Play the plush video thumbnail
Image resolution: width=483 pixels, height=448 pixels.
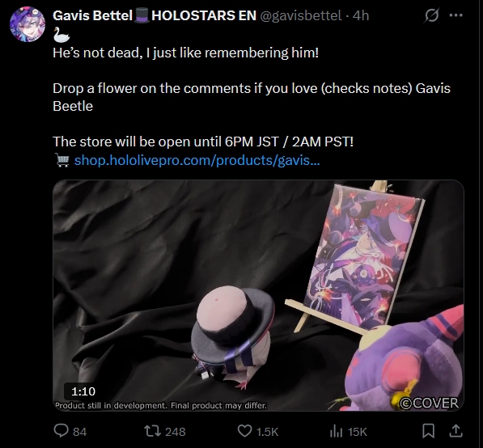point(258,295)
